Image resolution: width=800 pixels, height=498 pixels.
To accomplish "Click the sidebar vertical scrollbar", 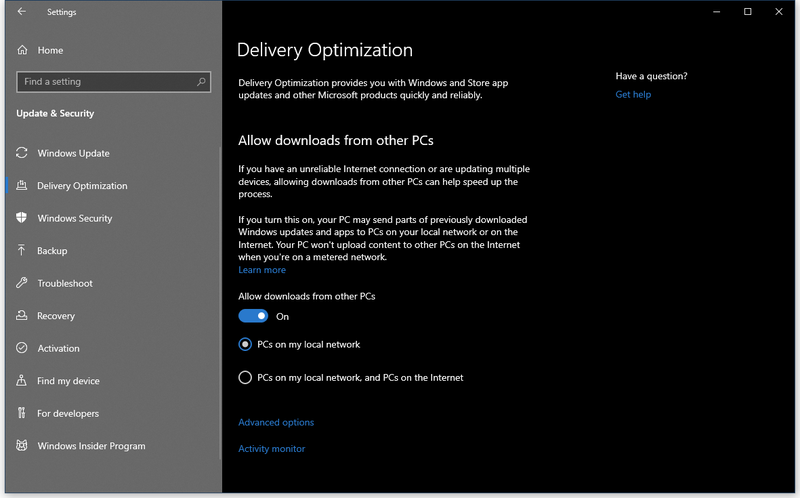I will pyautogui.click(x=220, y=301).
